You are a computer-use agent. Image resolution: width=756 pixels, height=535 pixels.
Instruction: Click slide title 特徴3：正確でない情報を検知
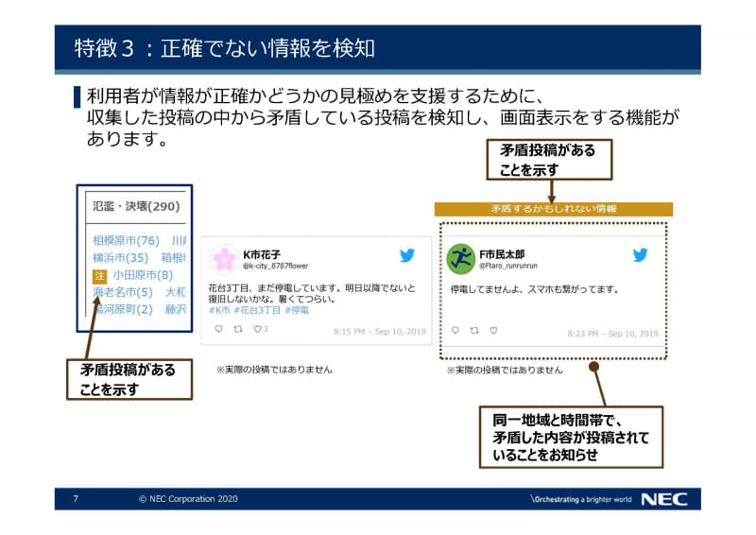225,48
